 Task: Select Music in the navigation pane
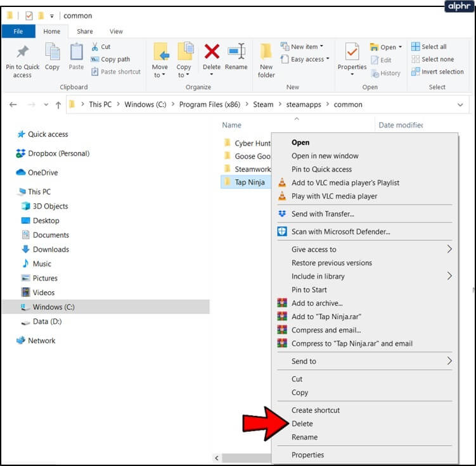[x=36, y=264]
